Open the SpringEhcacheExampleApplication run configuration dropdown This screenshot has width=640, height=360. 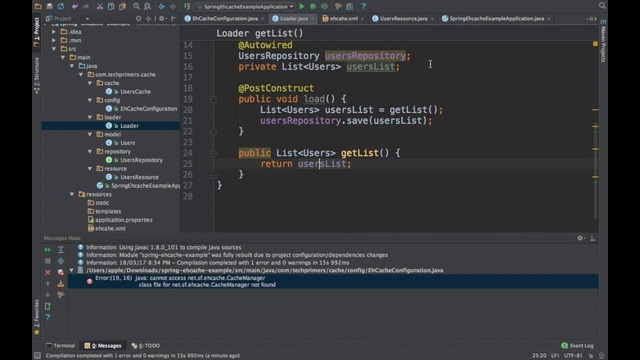pyautogui.click(x=245, y=7)
